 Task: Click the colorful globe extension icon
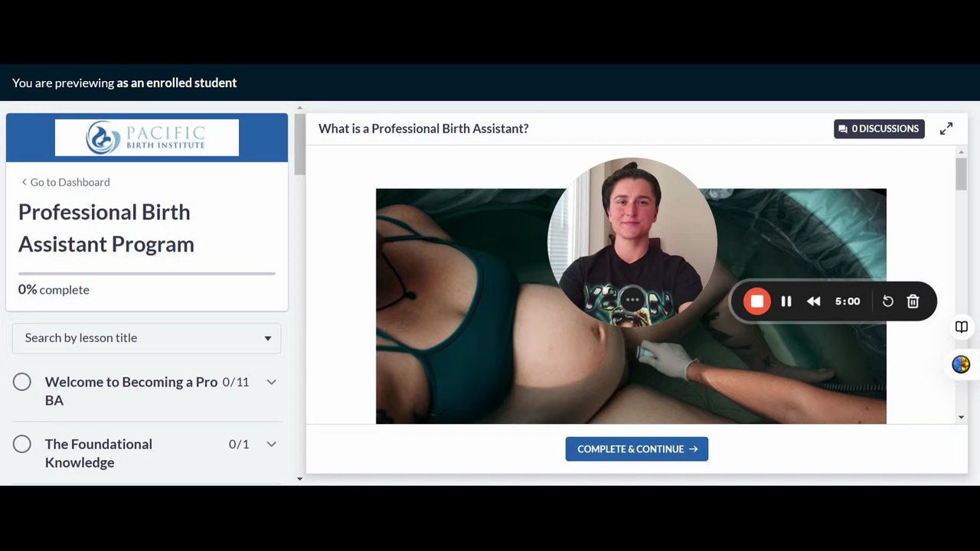pos(962,365)
